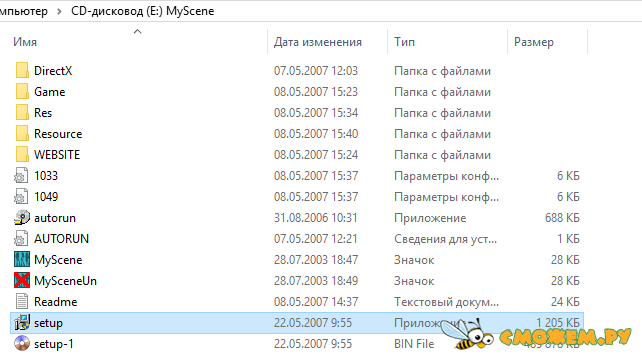The height and width of the screenshot is (361, 642).
Task: Click the 1049 config file icon
Action: (x=21, y=196)
